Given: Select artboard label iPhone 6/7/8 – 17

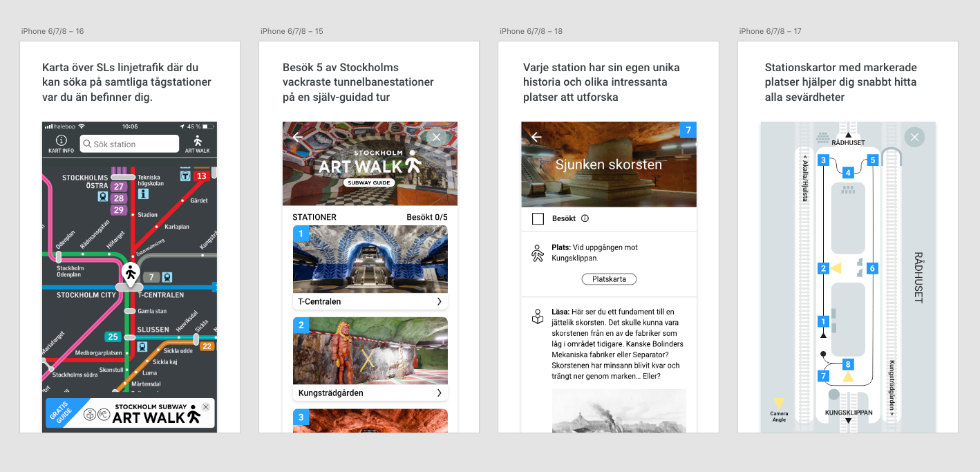Looking at the screenshot, I should click(x=770, y=31).
